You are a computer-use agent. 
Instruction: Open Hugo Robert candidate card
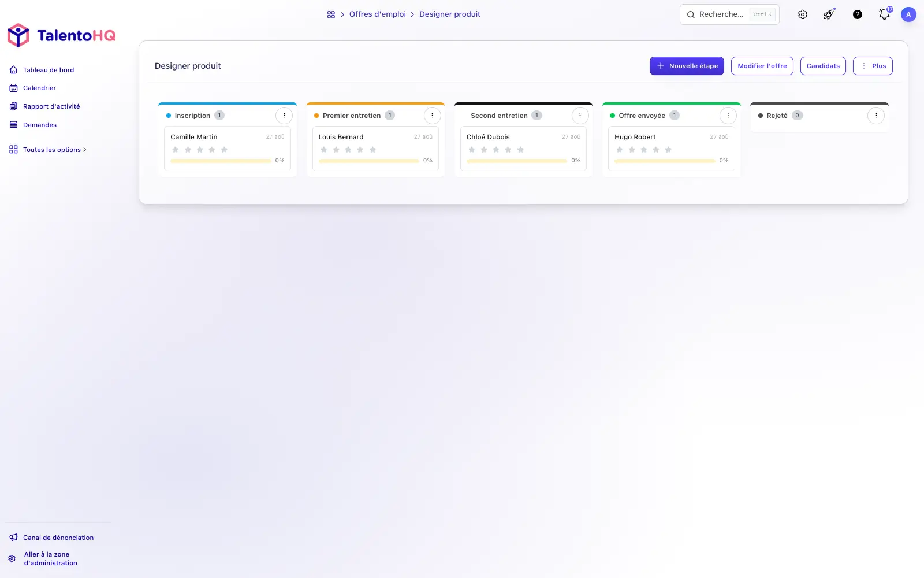(671, 149)
